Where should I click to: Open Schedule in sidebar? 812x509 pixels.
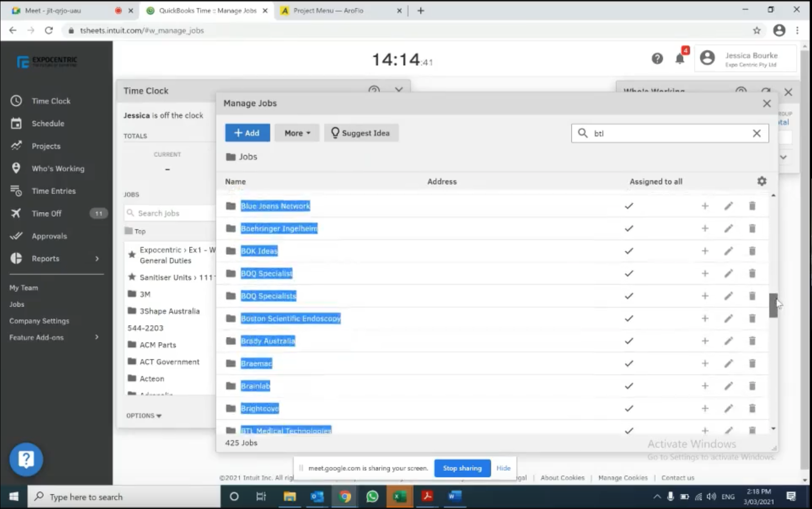coord(48,123)
